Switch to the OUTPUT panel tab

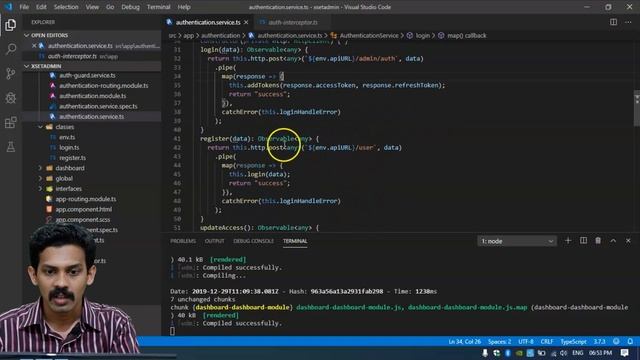[x=214, y=241]
